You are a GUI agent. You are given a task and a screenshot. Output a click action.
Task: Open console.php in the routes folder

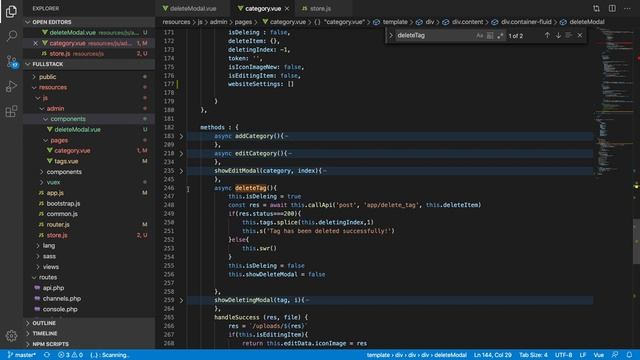tap(60, 309)
